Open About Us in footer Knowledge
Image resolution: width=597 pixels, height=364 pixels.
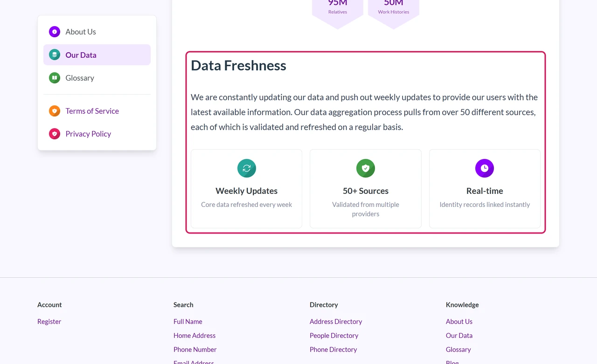[x=459, y=322]
